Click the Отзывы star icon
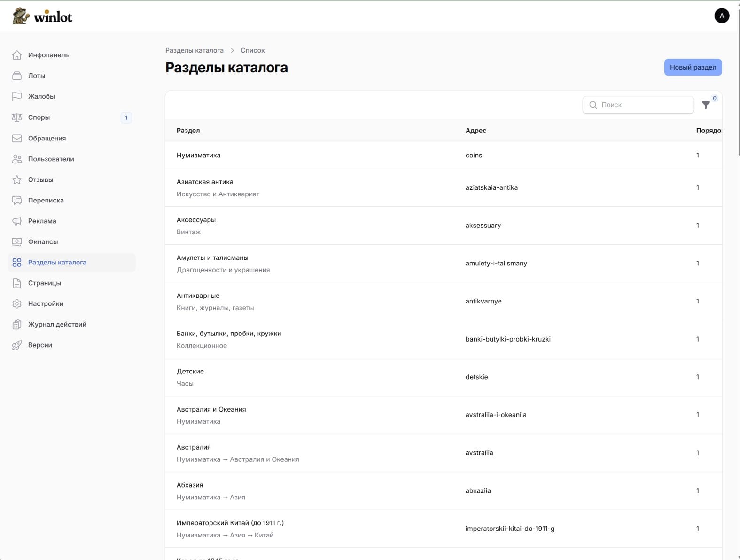740x560 pixels. (17, 179)
